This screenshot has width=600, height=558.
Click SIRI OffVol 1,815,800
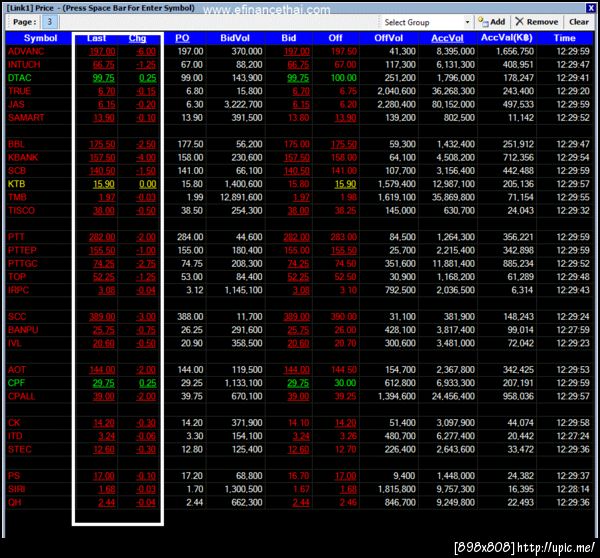[x=396, y=489]
